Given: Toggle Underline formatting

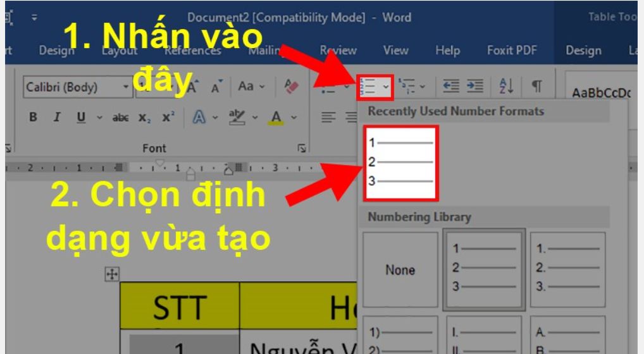Looking at the screenshot, I should coord(81,118).
